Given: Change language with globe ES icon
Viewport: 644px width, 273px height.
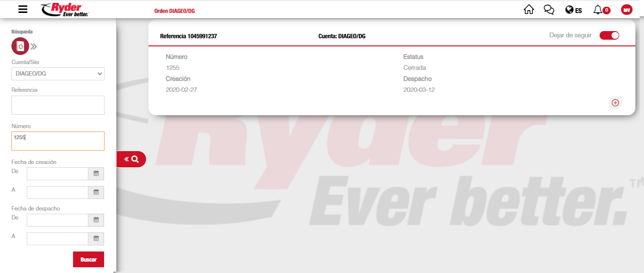Looking at the screenshot, I should click(x=573, y=10).
